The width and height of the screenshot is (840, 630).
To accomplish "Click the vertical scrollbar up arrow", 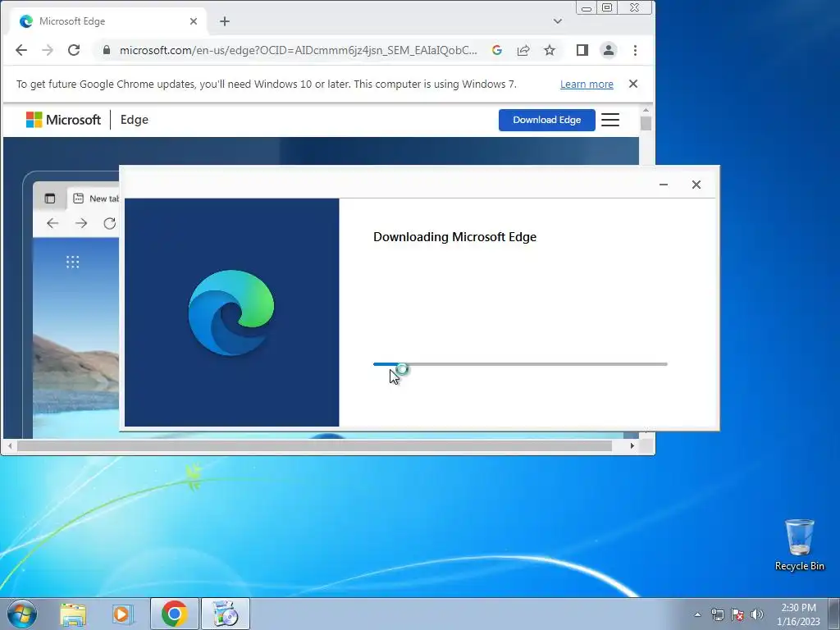I will [646, 110].
